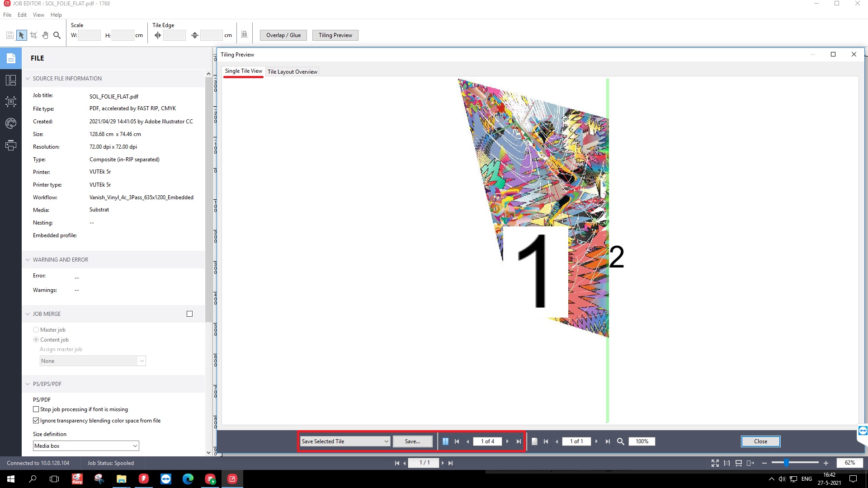Open the Color palette sidebar icon

(x=11, y=123)
